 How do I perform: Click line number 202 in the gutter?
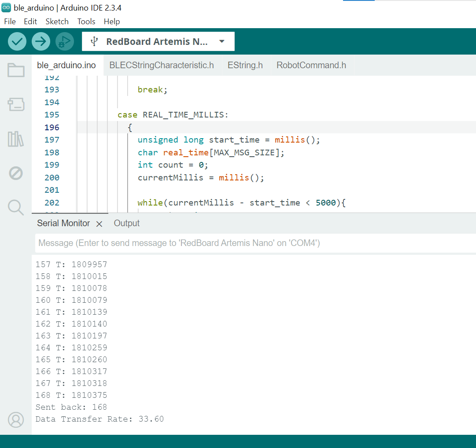[52, 202]
